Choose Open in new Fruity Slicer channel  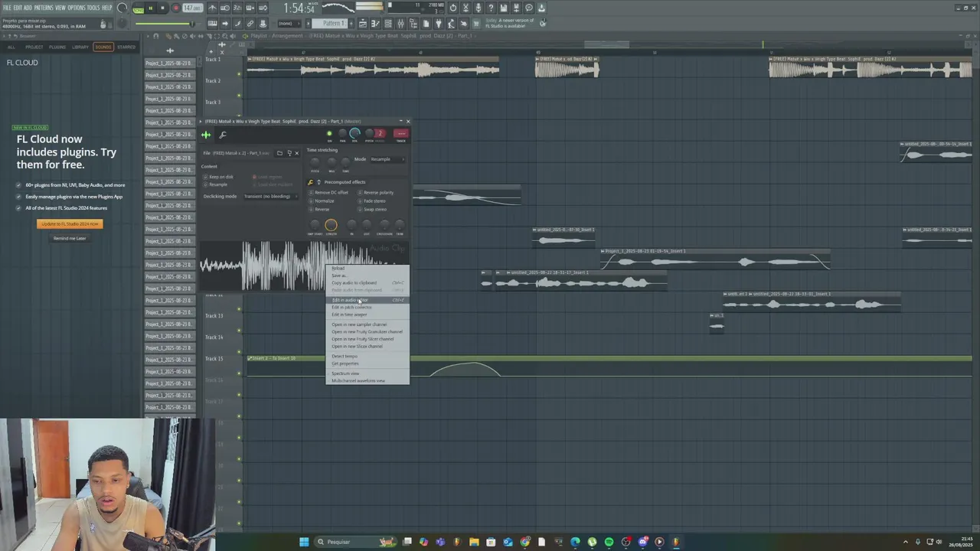367,339
